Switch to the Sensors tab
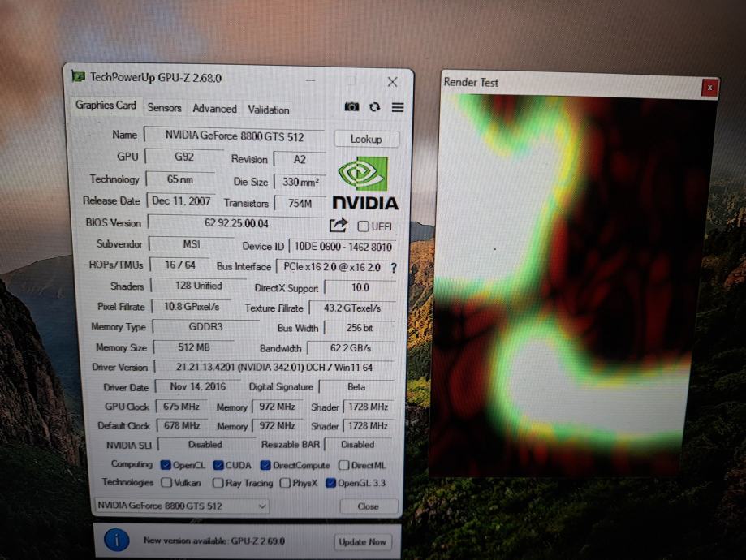Image resolution: width=746 pixels, height=560 pixels. pyautogui.click(x=164, y=108)
